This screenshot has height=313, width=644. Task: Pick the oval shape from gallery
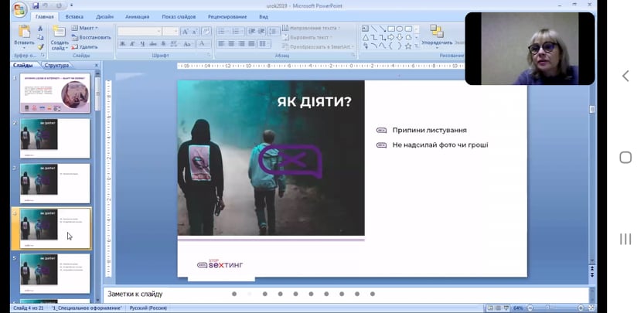(399, 29)
